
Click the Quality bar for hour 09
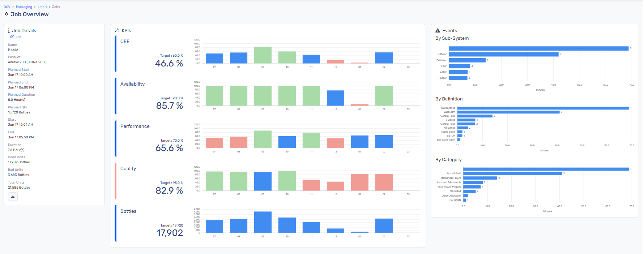[263, 181]
